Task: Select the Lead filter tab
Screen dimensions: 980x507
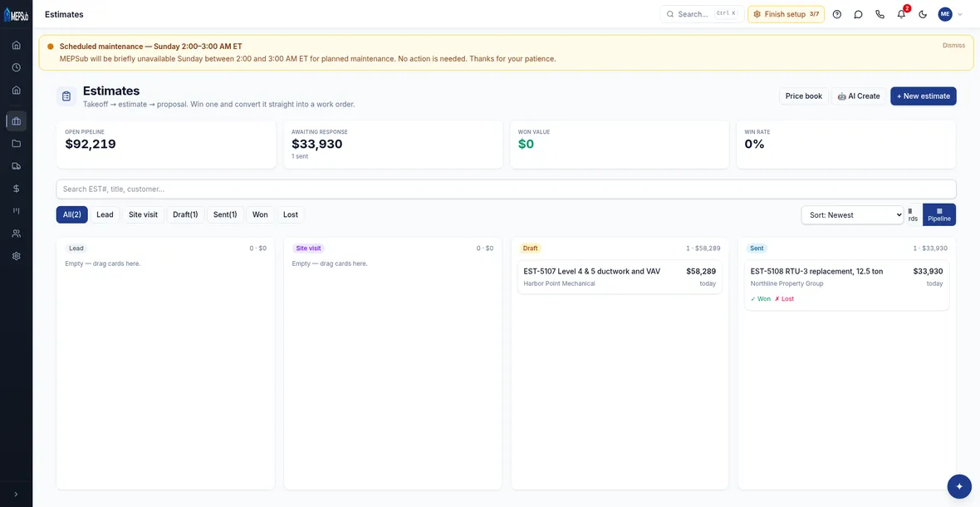Action: pyautogui.click(x=105, y=214)
